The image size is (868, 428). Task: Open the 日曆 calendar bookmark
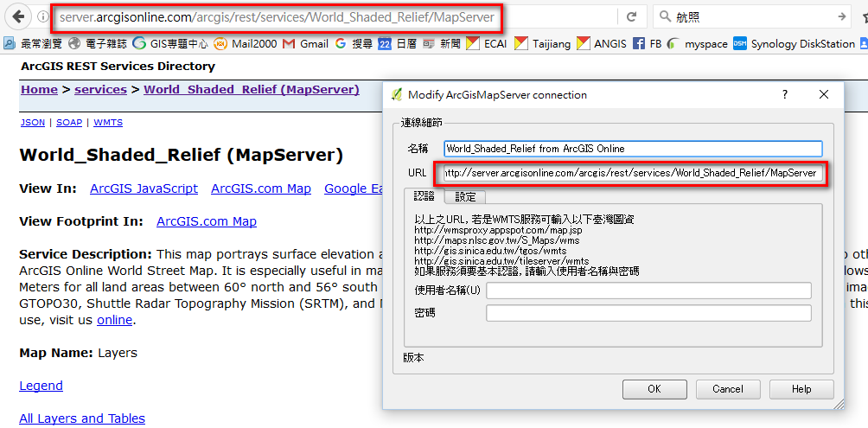[x=398, y=43]
